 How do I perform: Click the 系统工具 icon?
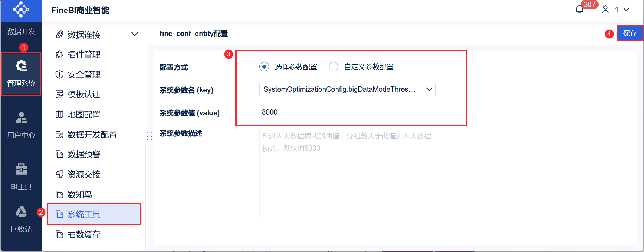(x=60, y=214)
